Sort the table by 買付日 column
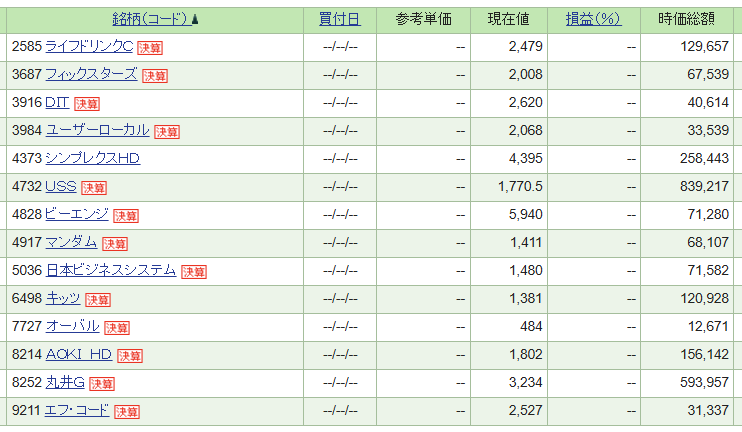The height and width of the screenshot is (432, 742). click(x=340, y=19)
